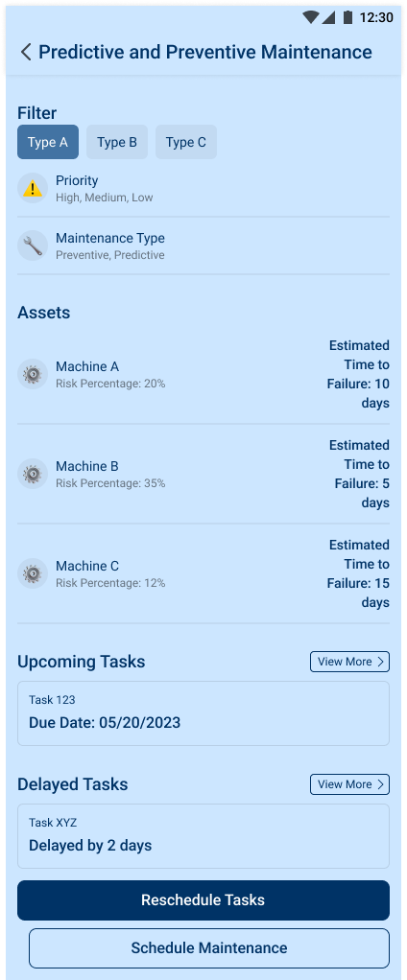
Task: Expand Upcoming Tasks with View More
Action: [349, 662]
